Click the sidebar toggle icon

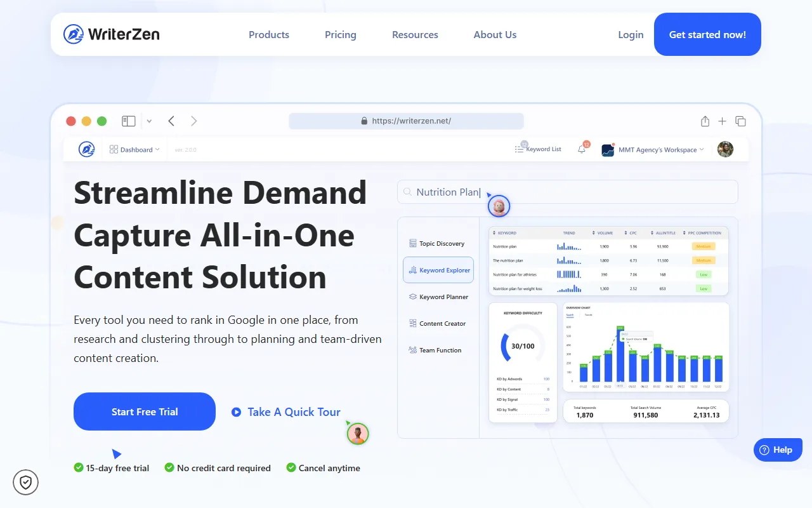[x=129, y=121]
